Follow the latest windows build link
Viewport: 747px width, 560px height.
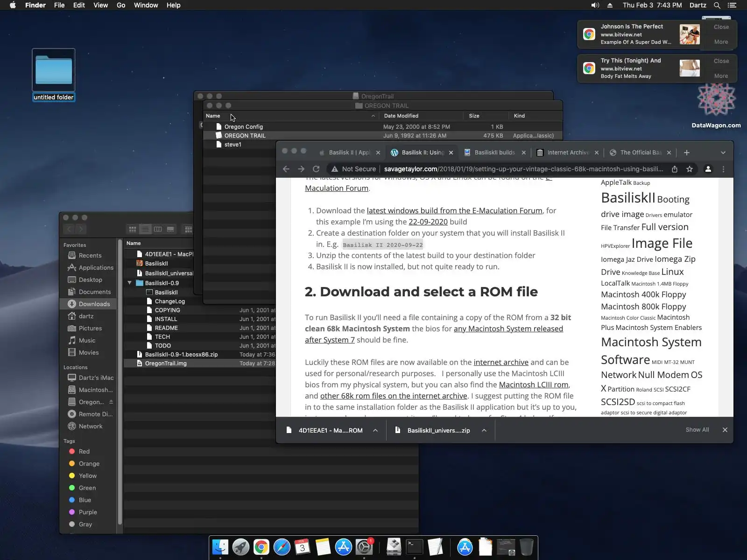click(x=455, y=210)
